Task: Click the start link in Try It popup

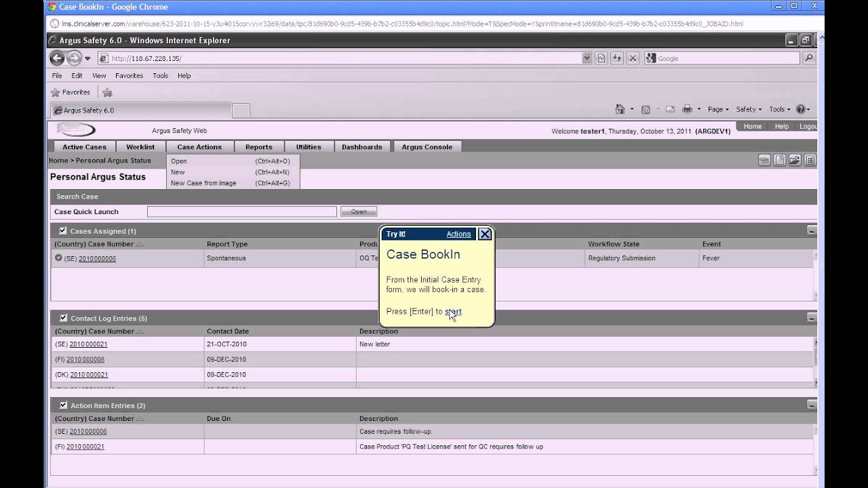Action: [x=453, y=312]
